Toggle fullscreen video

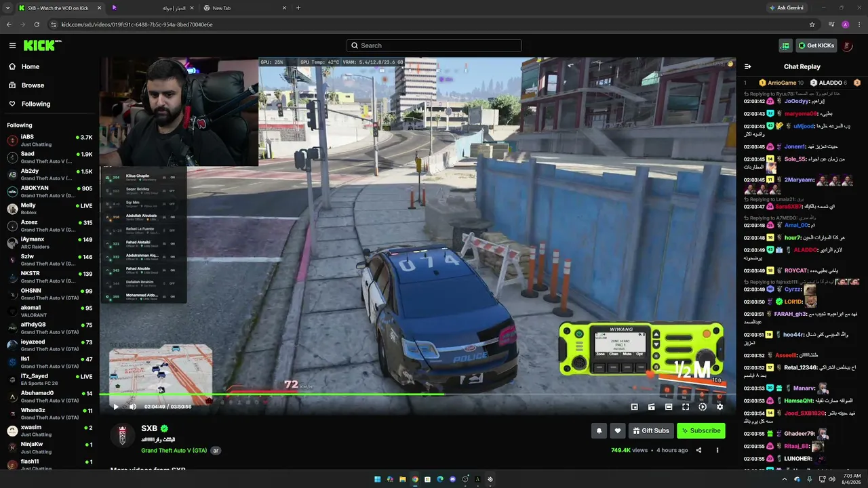click(x=686, y=407)
